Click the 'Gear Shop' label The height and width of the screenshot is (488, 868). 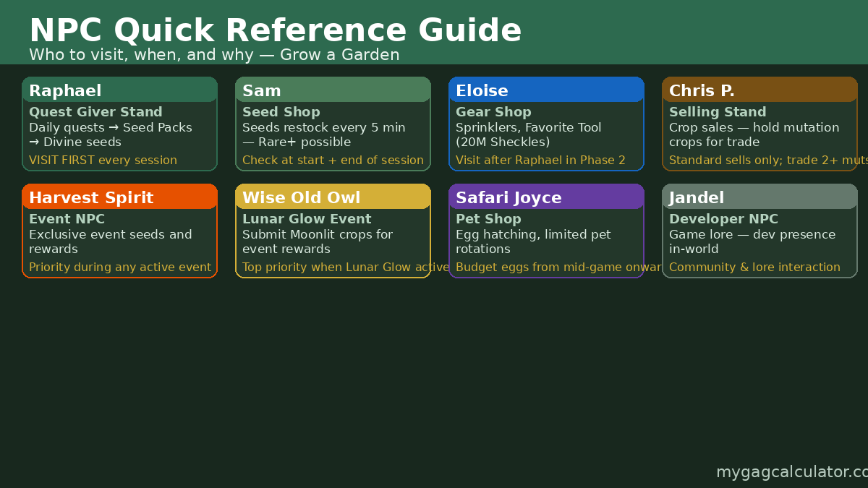pyautogui.click(x=493, y=112)
